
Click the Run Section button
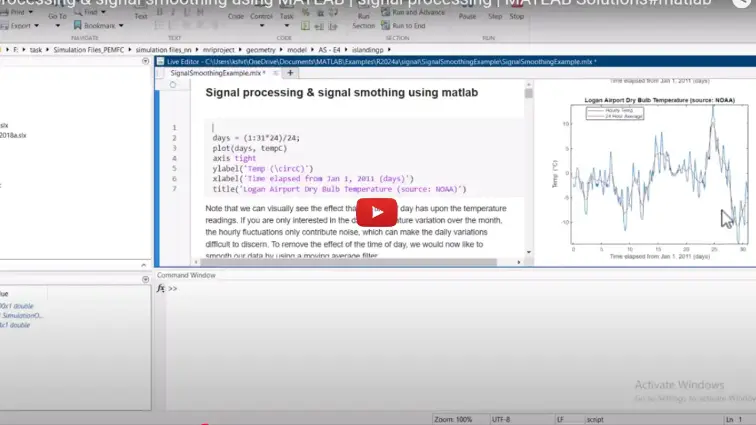(x=363, y=20)
